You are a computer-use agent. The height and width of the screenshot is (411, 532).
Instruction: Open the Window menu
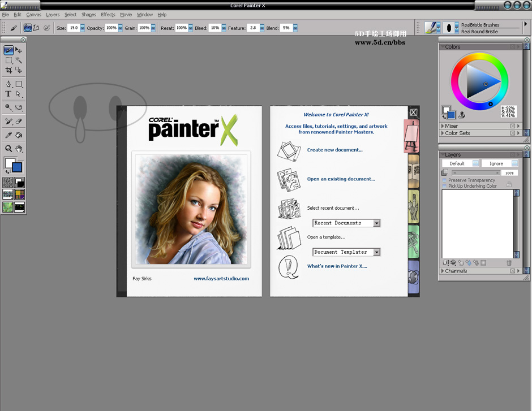144,15
